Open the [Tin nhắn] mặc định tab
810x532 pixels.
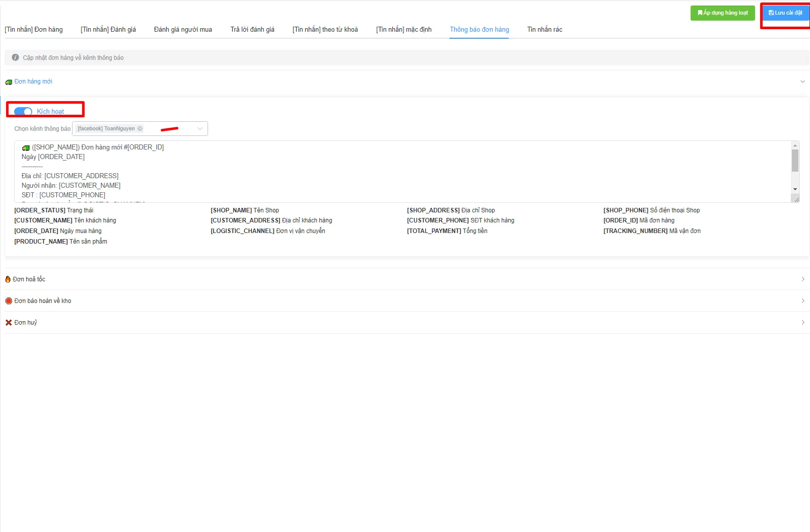(404, 30)
